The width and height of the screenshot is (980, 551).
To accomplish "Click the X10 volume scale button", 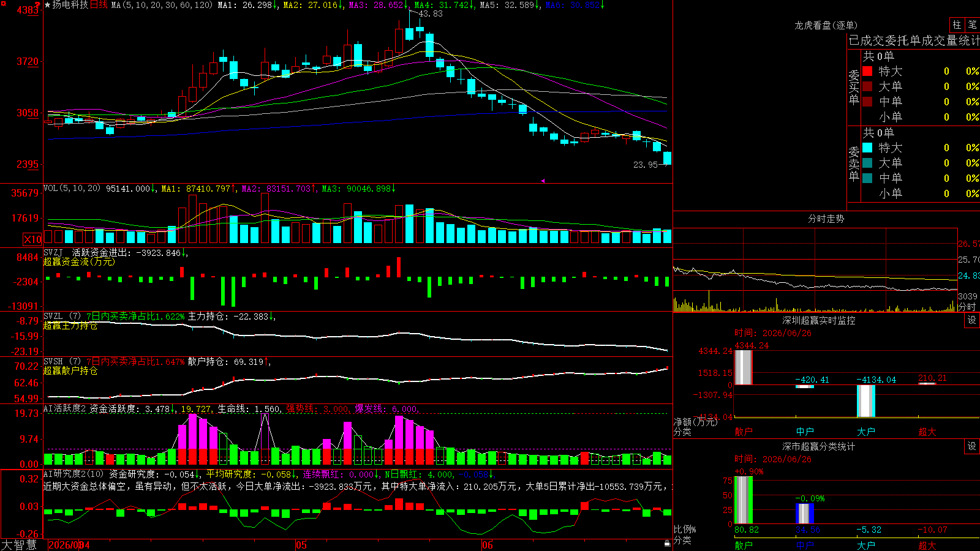I will pyautogui.click(x=32, y=239).
